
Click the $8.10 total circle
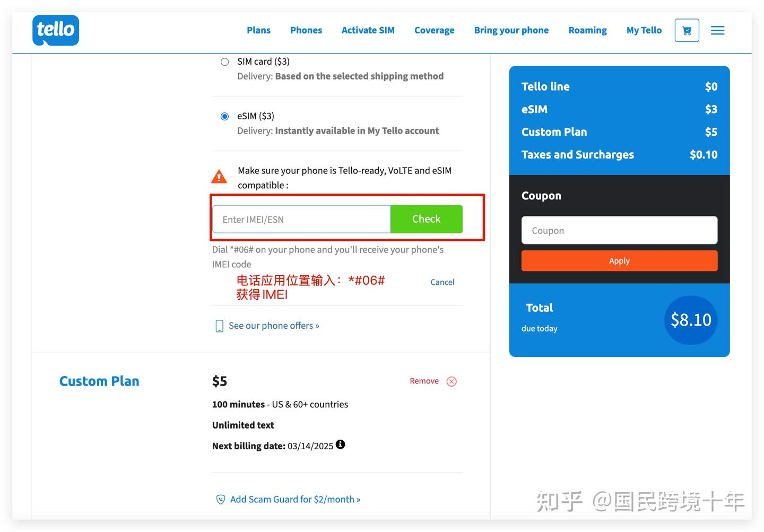tap(691, 320)
